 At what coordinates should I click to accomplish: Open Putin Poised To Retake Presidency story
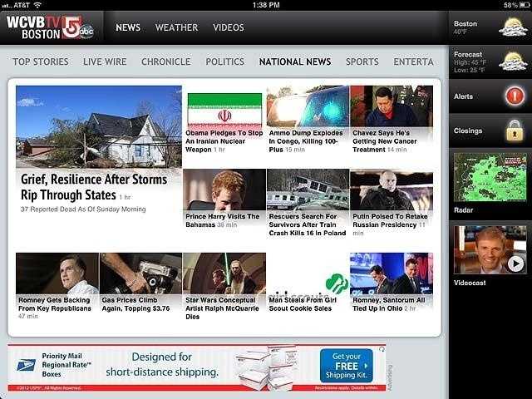pos(391,190)
